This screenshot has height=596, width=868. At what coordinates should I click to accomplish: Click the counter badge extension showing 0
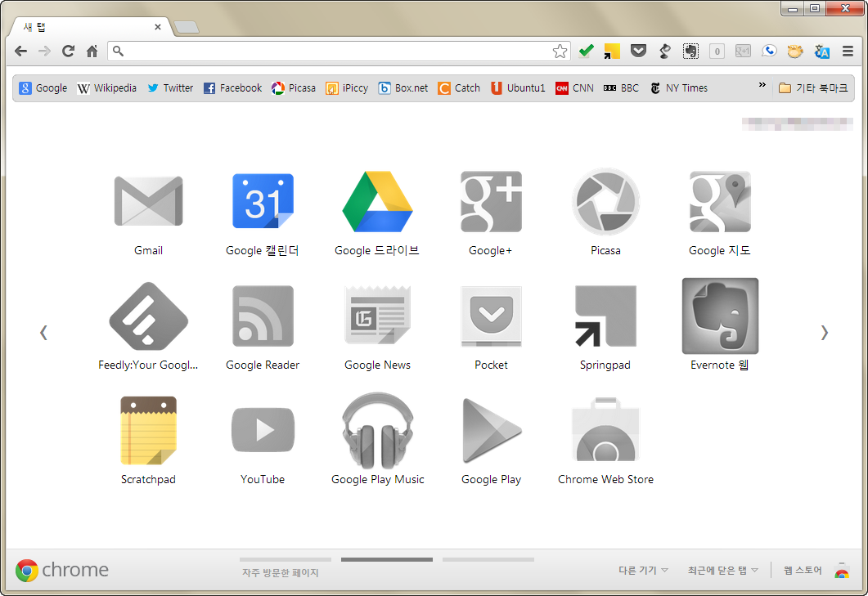[717, 52]
